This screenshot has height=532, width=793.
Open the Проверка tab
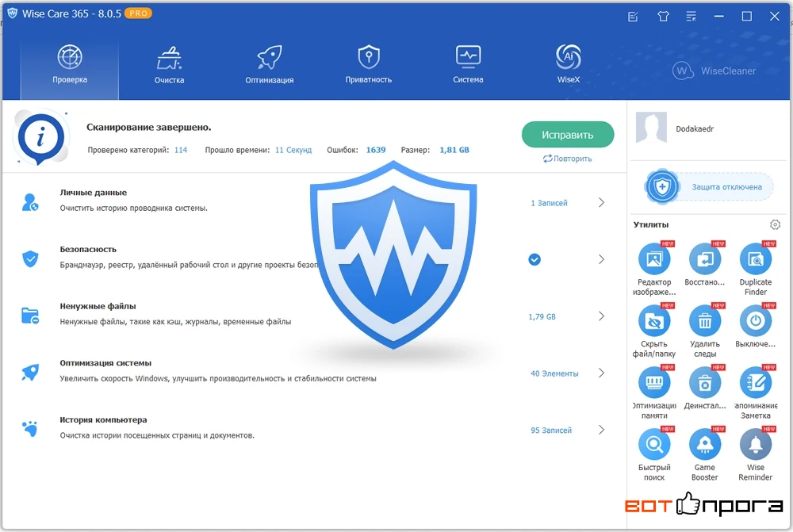pos(70,64)
